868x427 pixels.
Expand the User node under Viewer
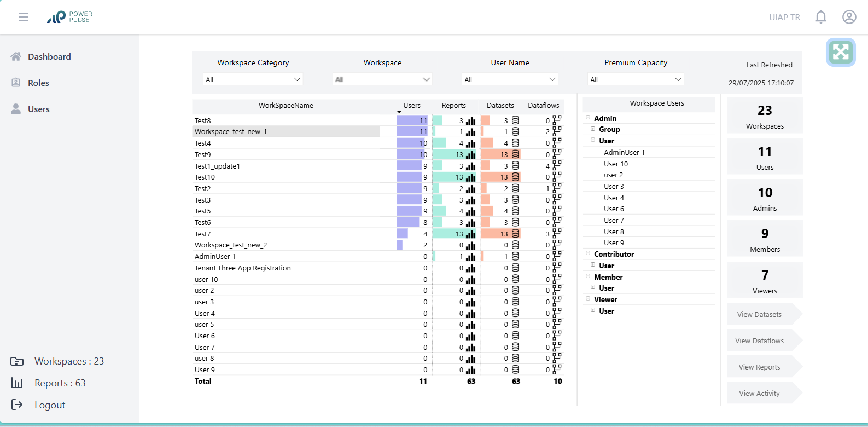tap(593, 310)
